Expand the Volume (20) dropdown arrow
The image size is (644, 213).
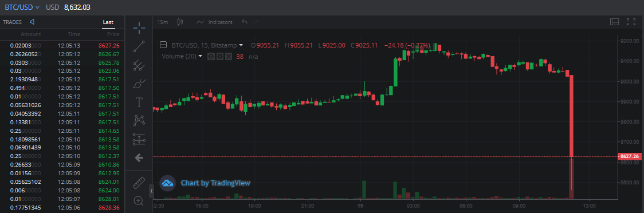[x=201, y=56]
